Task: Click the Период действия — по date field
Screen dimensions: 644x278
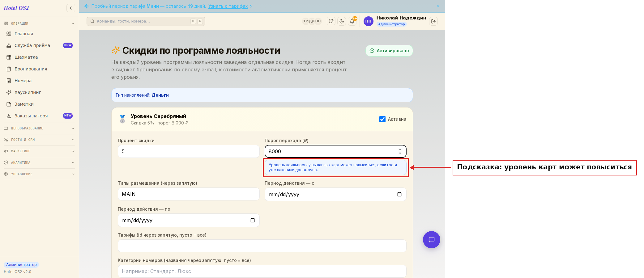Action: pyautogui.click(x=189, y=220)
